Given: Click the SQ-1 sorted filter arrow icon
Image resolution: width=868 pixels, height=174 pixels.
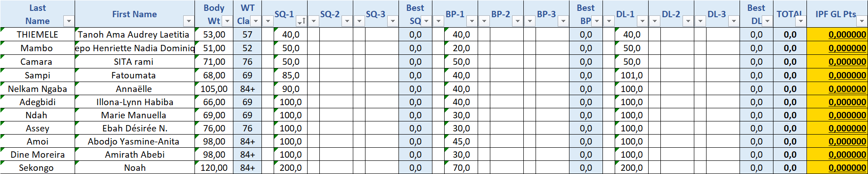Looking at the screenshot, I should [x=301, y=21].
